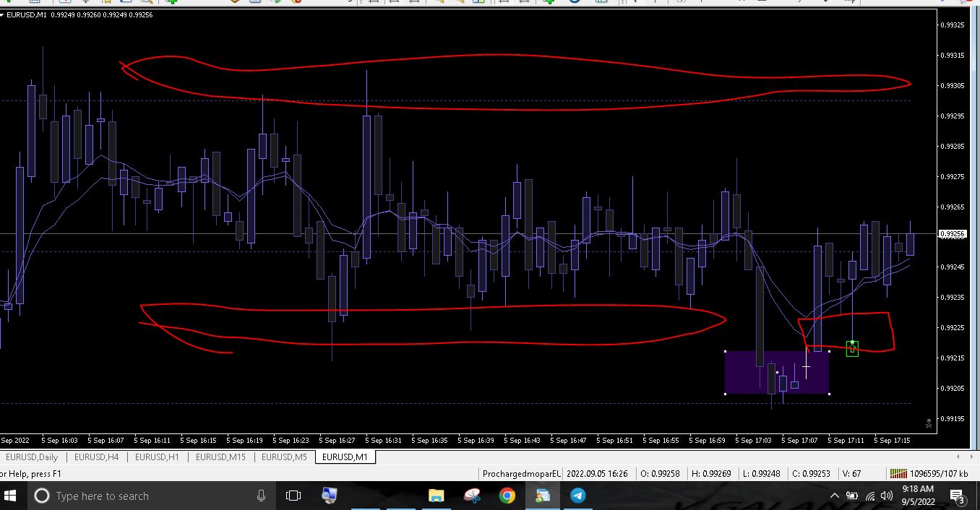Open the clock showing 9:18 AM
Viewport: 980px width, 510px height.
coord(918,496)
